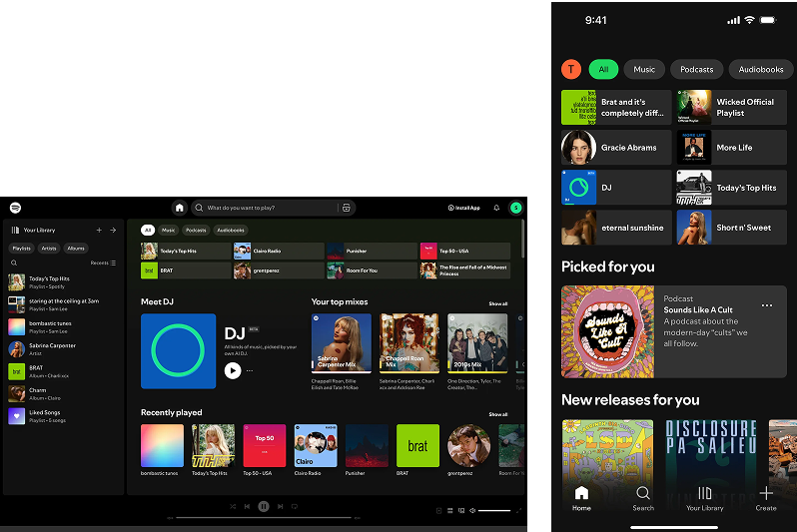Expand Your Library with the arrow icon
This screenshot has width=797, height=532.
point(113,230)
